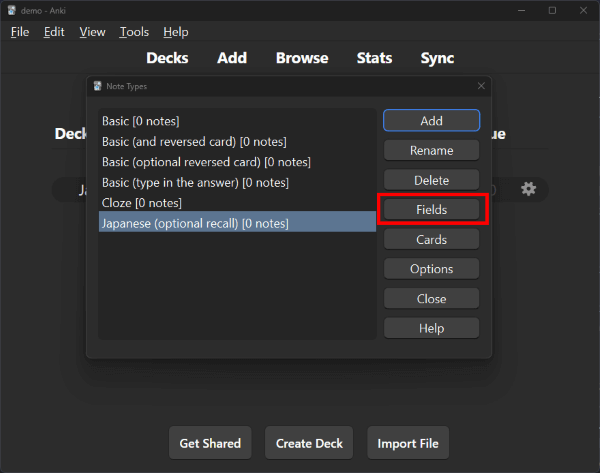Open Browse from the toolbar

coord(302,58)
